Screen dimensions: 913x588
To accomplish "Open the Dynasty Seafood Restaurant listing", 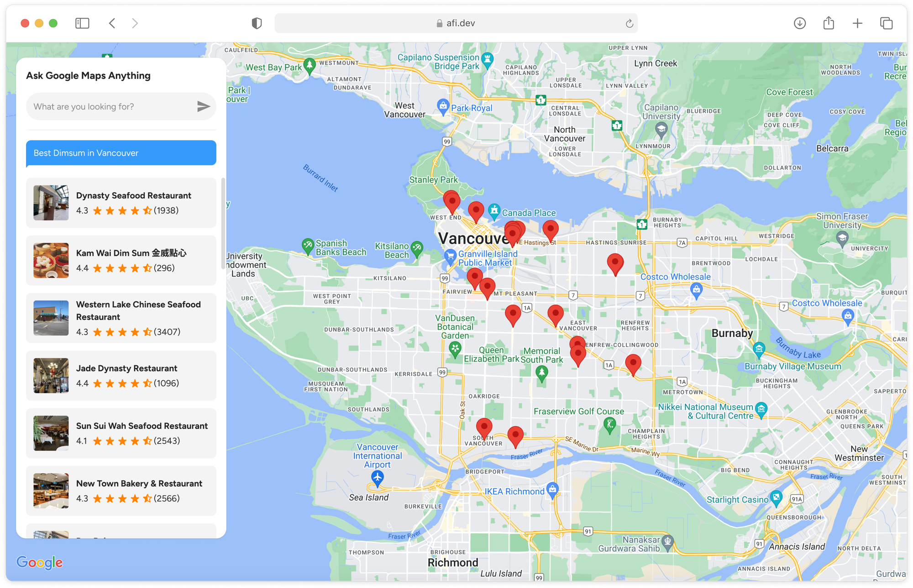I will pyautogui.click(x=121, y=203).
